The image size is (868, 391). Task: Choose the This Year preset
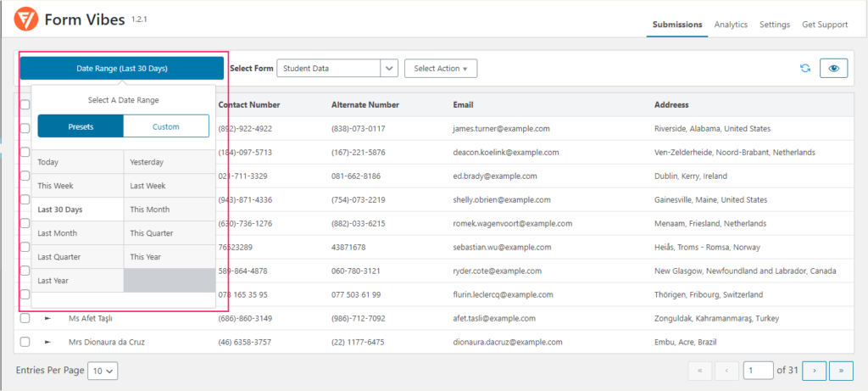170,257
